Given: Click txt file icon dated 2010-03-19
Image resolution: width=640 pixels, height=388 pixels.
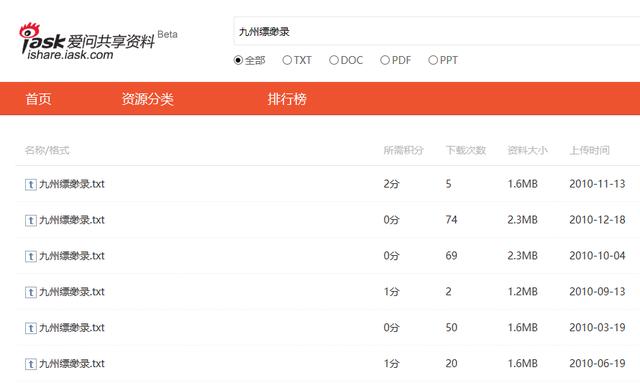Looking at the screenshot, I should pyautogui.click(x=31, y=328).
